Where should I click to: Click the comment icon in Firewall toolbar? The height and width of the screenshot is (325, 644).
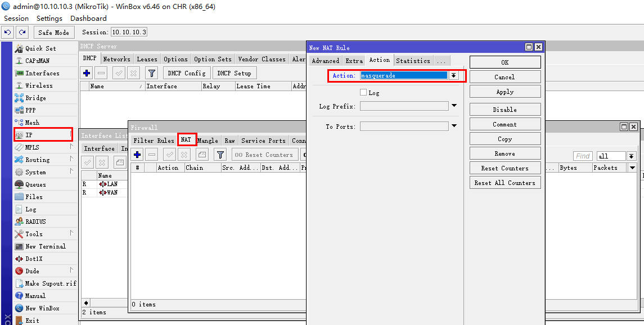[202, 155]
